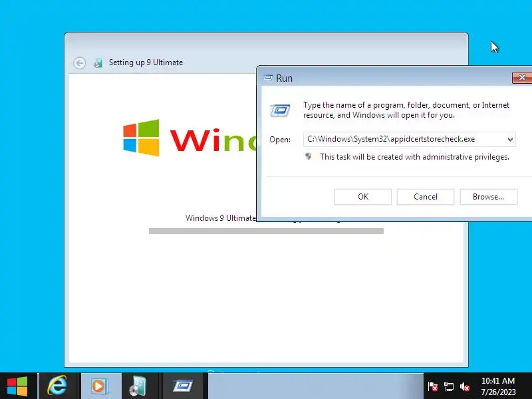This screenshot has height=399, width=532.
Task: Click the Windows logo in the setup window
Action: [141, 138]
